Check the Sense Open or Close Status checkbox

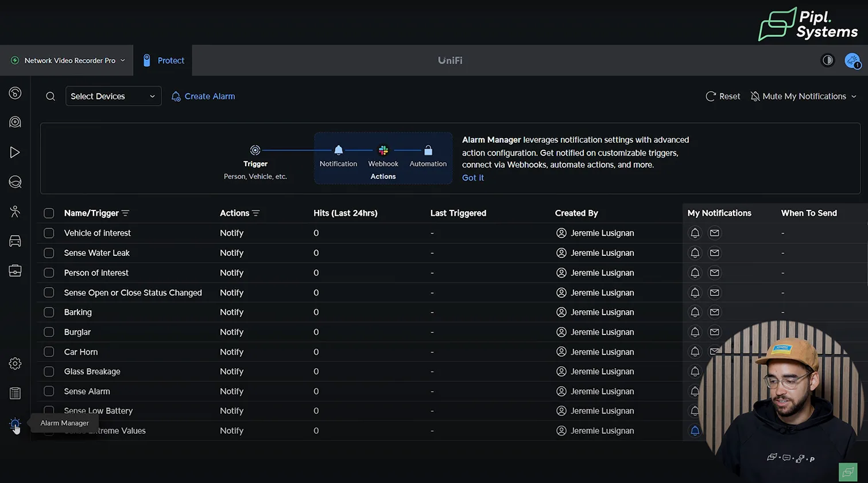[x=49, y=293]
